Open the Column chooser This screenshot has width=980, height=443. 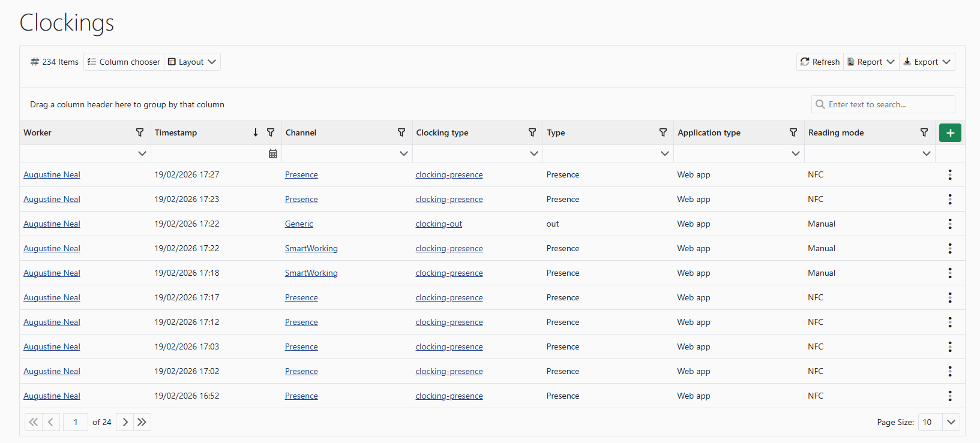tap(124, 62)
